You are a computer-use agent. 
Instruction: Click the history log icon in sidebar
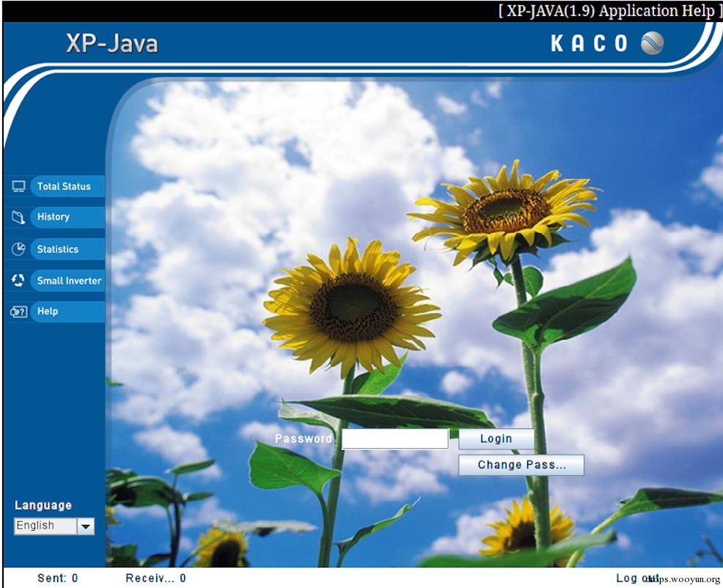pos(18,217)
